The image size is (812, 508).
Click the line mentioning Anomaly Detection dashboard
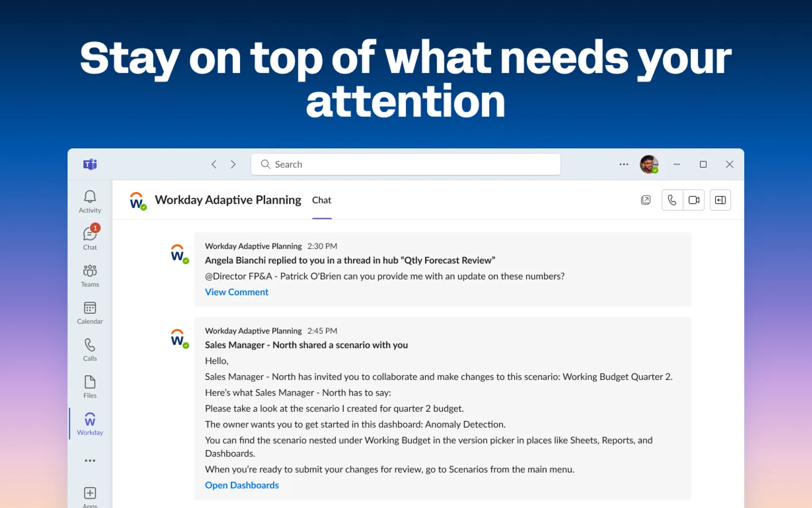(x=355, y=424)
